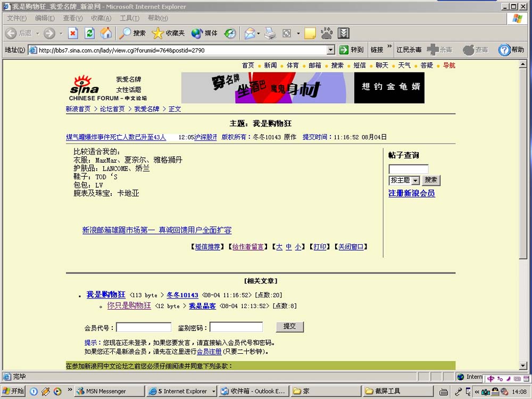Print the page with printer icon
This screenshot has height=399, width=532.
pos(270,33)
